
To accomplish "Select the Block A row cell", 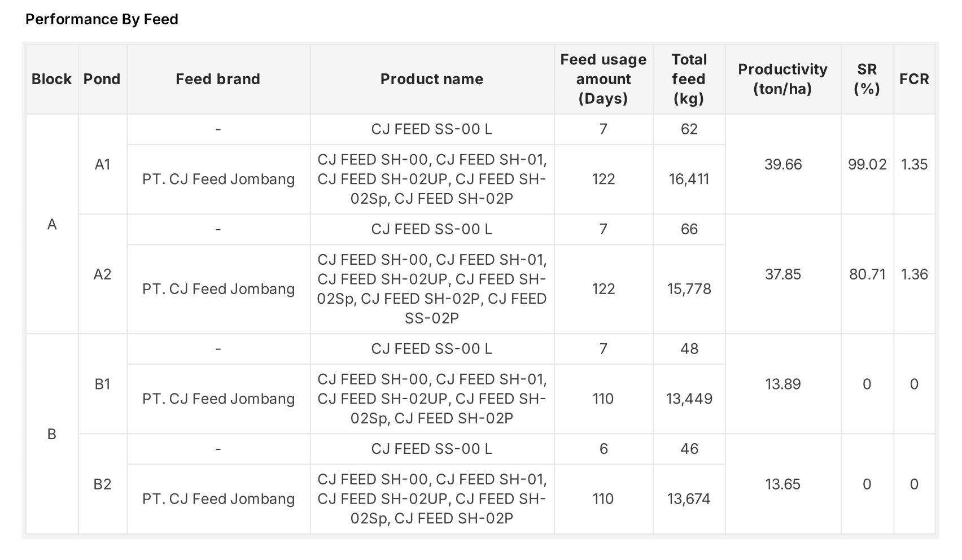I will pyautogui.click(x=52, y=225).
